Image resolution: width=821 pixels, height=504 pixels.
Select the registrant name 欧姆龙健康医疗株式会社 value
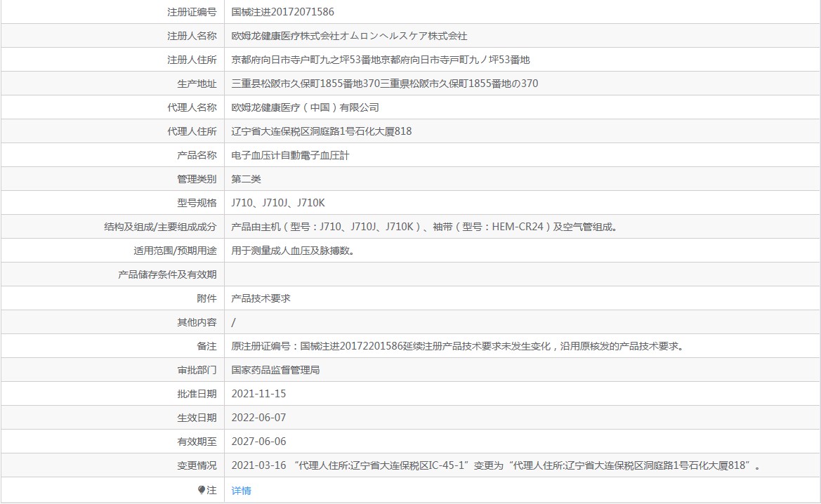349,36
